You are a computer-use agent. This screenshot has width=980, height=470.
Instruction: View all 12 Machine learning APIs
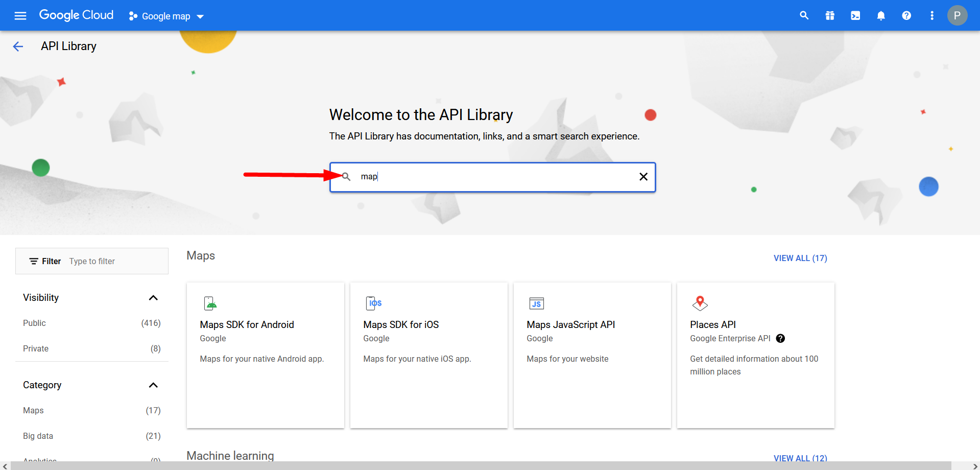point(800,458)
